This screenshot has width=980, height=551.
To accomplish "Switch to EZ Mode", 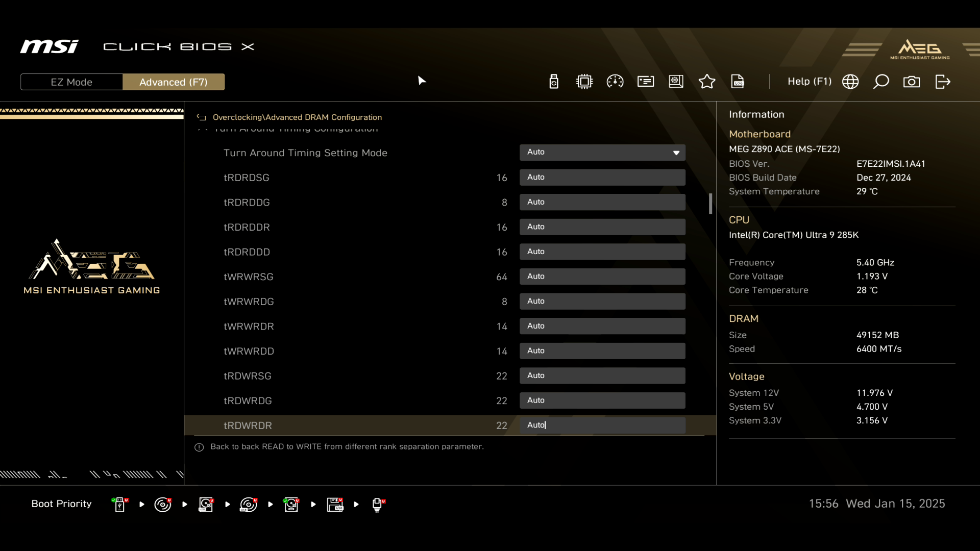I will click(71, 82).
